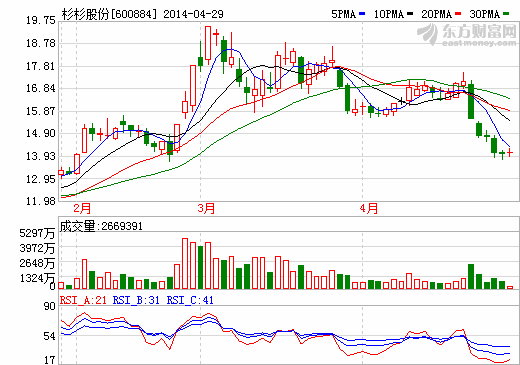Click the 1324万 volume axis label
Viewport: 520px width, 365px height.
point(37,278)
